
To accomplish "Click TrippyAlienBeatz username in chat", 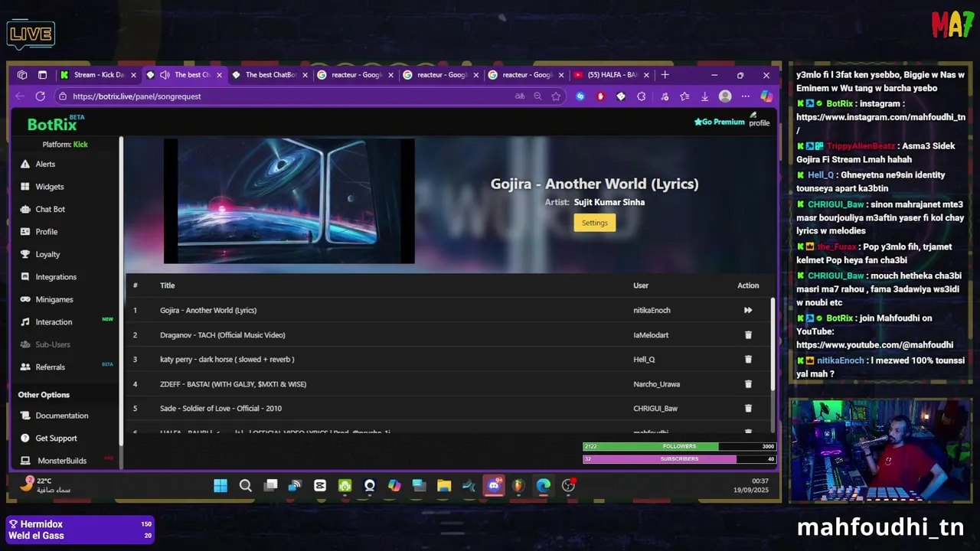I will [860, 146].
